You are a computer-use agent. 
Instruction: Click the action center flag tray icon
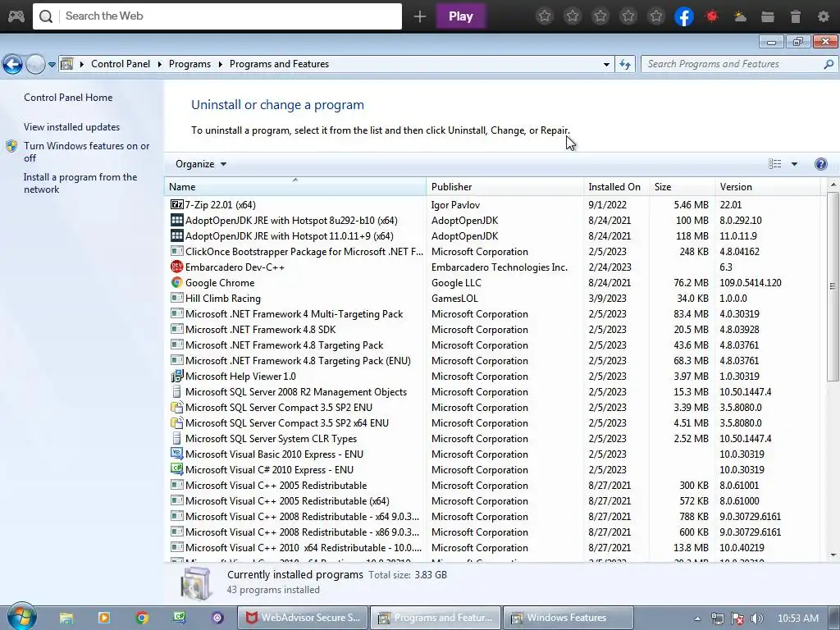click(737, 619)
